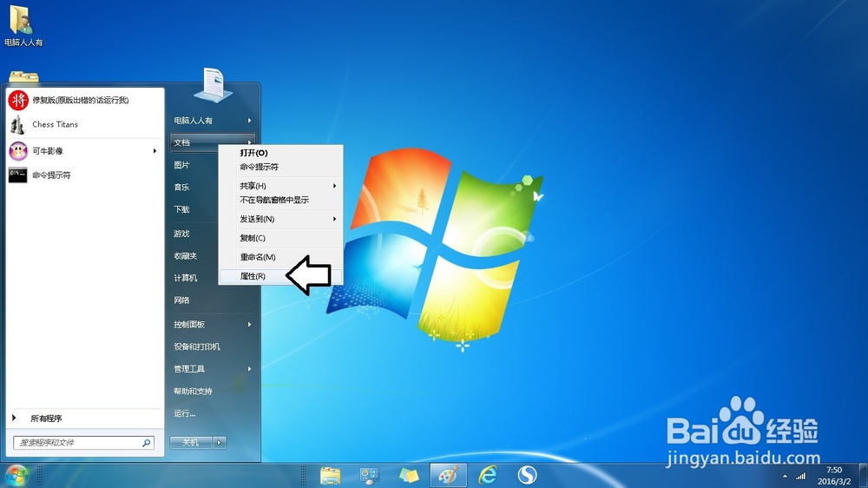Open 音乐 library link
Screen dimensions: 868x488
pyautogui.click(x=181, y=187)
